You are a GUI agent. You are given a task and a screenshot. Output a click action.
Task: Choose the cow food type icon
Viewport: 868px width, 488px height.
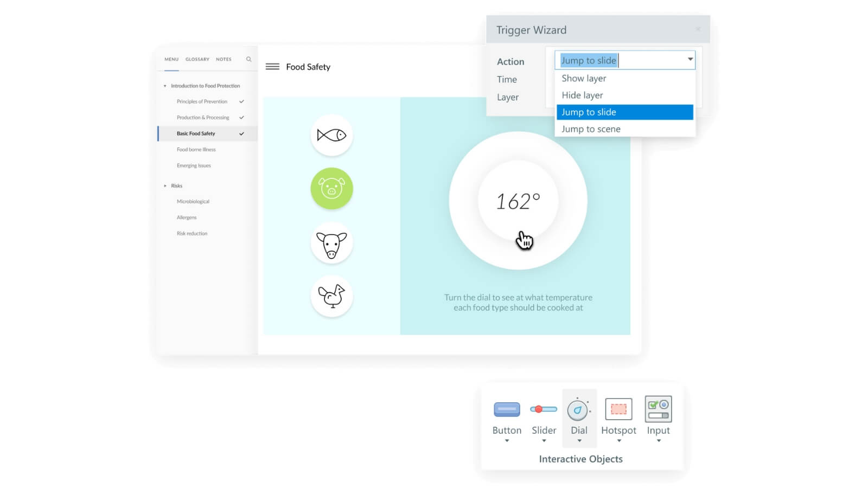[x=331, y=243]
